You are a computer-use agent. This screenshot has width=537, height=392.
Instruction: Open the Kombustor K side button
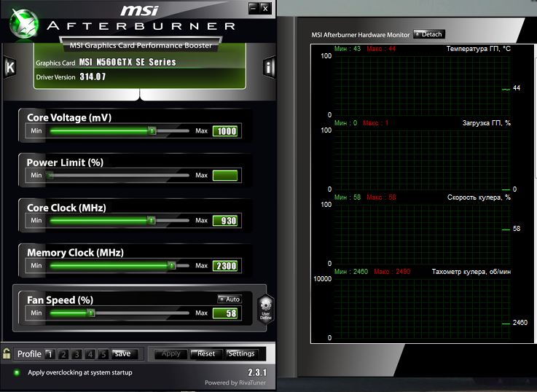point(10,68)
